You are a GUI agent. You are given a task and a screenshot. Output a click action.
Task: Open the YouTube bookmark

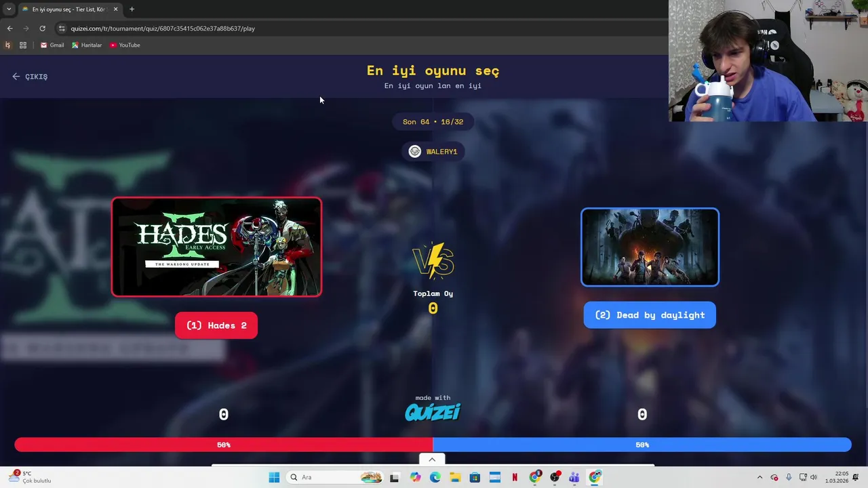125,45
